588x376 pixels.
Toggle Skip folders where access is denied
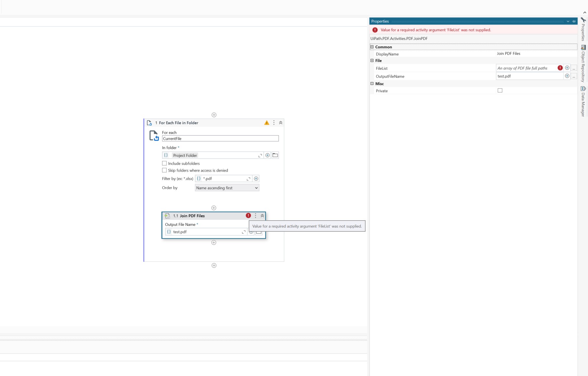point(164,170)
